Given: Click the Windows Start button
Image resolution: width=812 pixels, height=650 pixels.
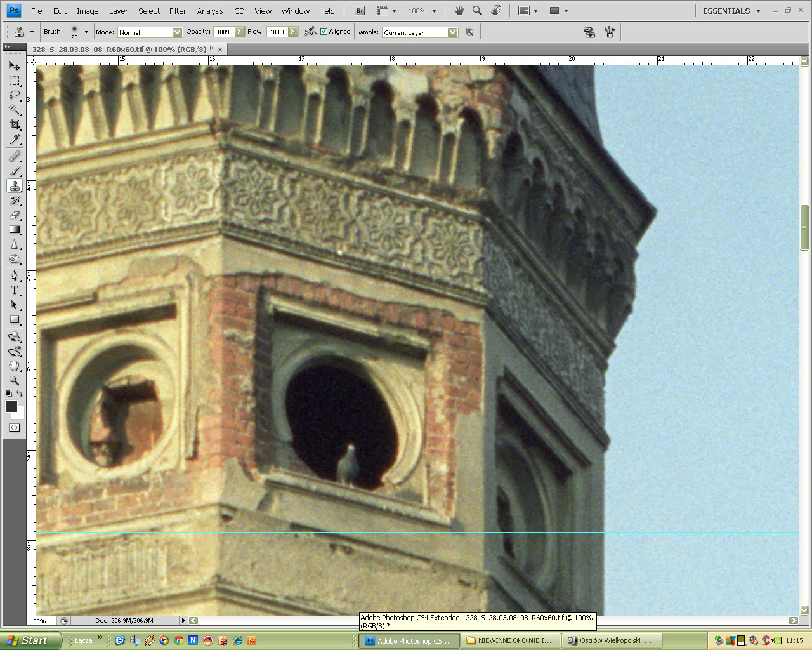Looking at the screenshot, I should click(31, 640).
